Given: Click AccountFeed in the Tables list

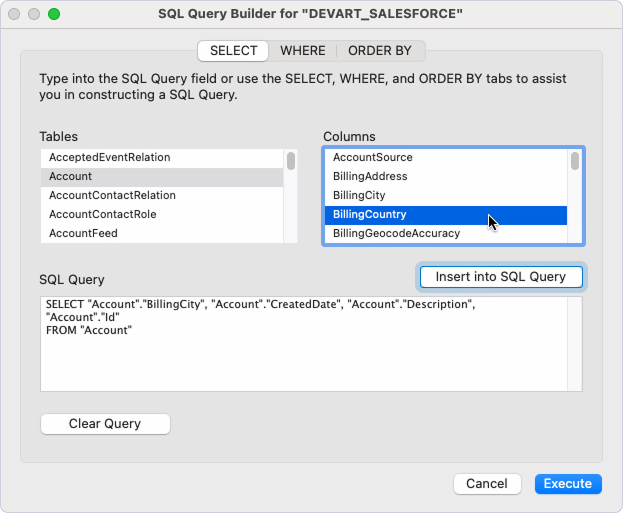Looking at the screenshot, I should pos(162,233).
